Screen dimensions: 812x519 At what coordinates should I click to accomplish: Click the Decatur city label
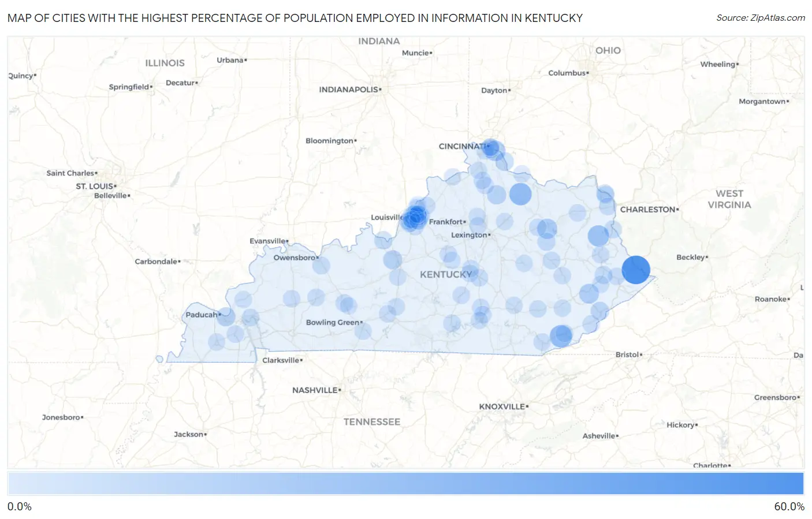[181, 83]
